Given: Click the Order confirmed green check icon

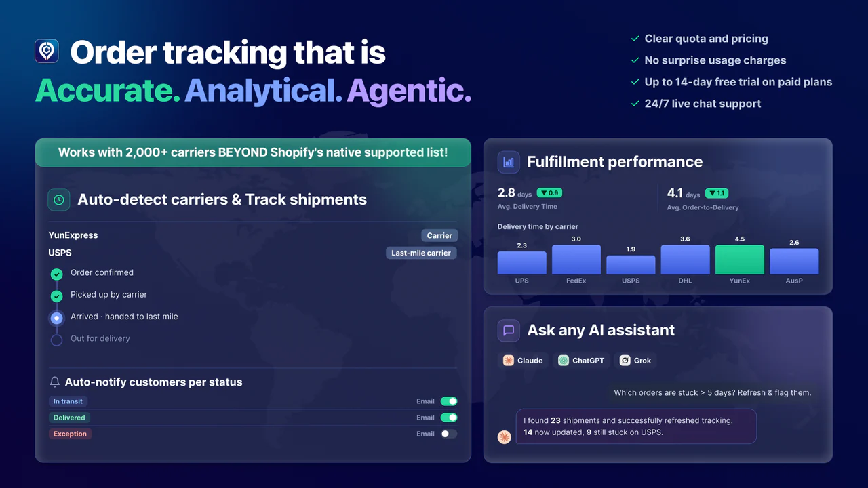Looking at the screenshot, I should tap(57, 274).
